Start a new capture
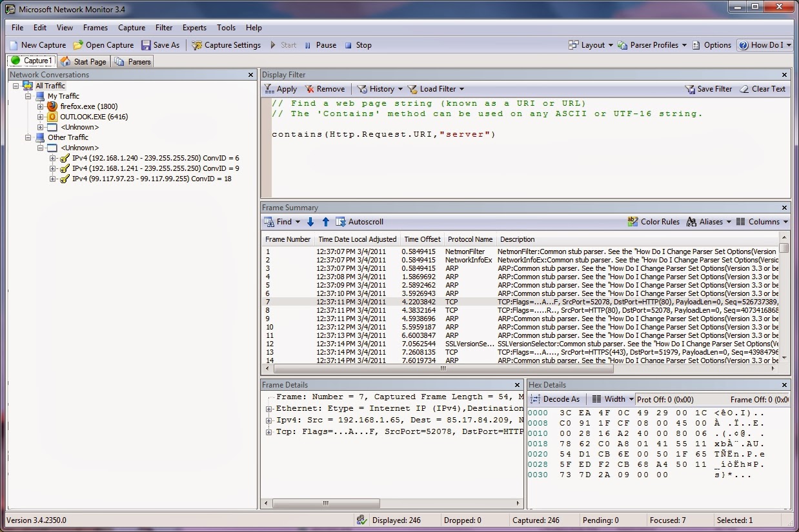This screenshot has height=532, width=799. point(37,45)
